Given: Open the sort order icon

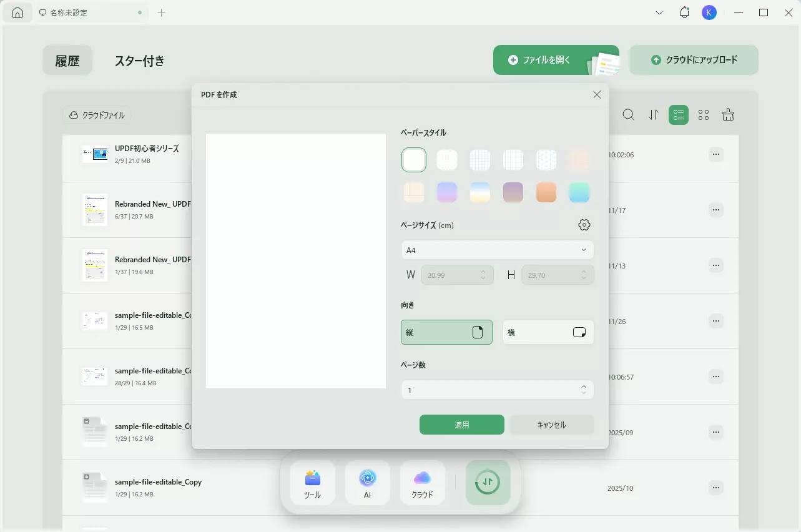Looking at the screenshot, I should (x=654, y=115).
